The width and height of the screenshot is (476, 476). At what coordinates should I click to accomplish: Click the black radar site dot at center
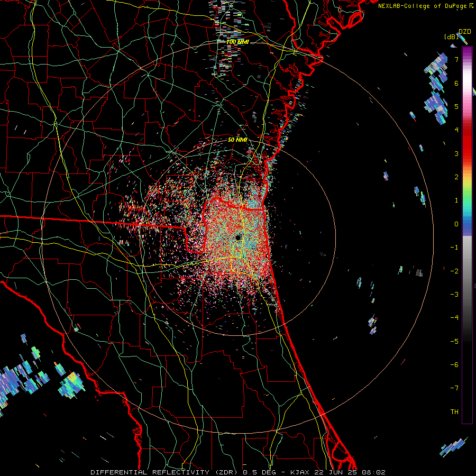[238, 237]
